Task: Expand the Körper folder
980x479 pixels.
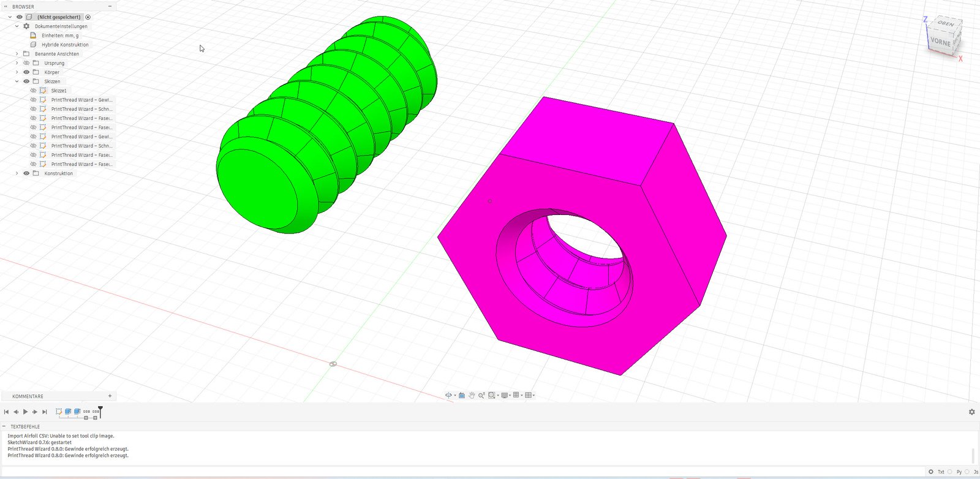Action: 17,72
